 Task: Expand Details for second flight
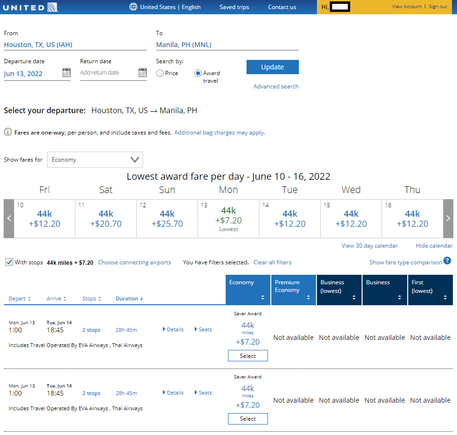click(x=173, y=393)
